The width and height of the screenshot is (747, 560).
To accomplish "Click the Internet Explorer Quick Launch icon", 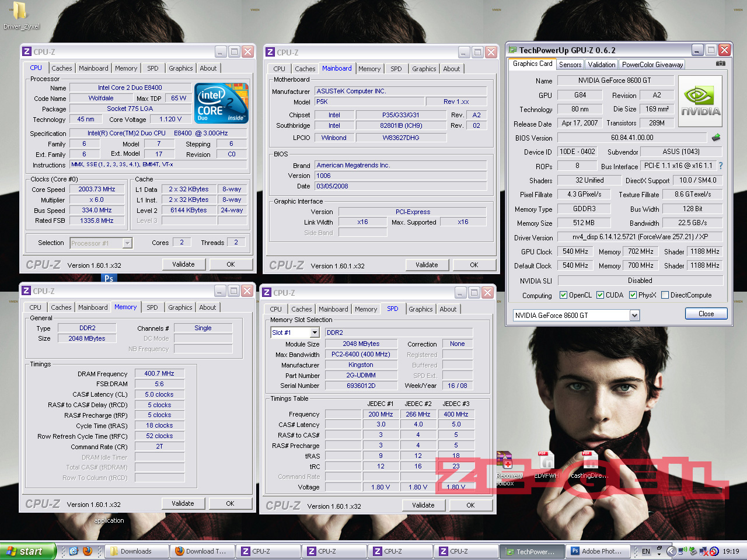I will [74, 551].
